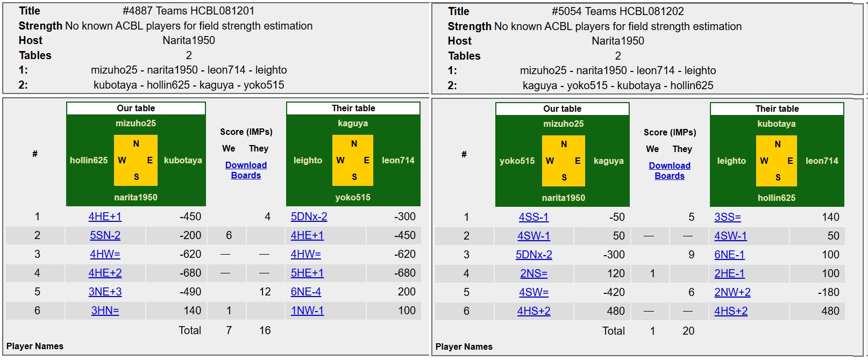Viewport: 868px width, 361px height.
Task: Select the 3SS= board result link
Action: click(x=728, y=217)
